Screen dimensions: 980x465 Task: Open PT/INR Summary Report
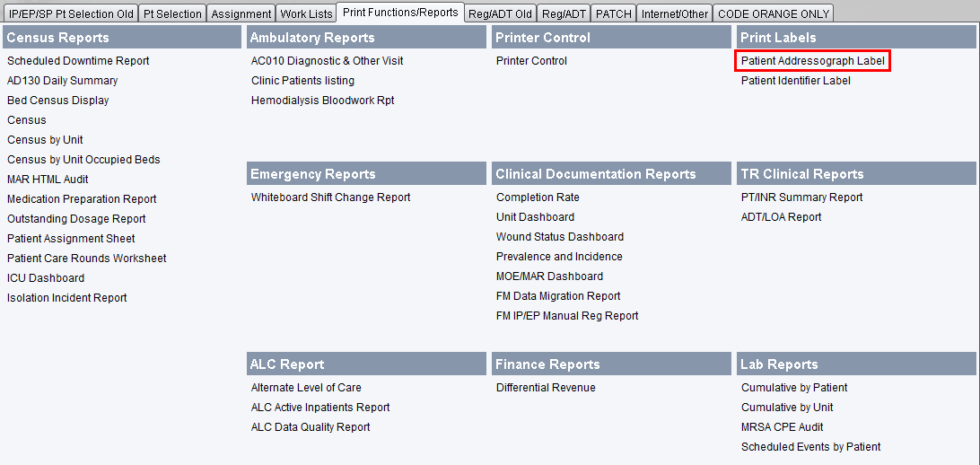[801, 197]
